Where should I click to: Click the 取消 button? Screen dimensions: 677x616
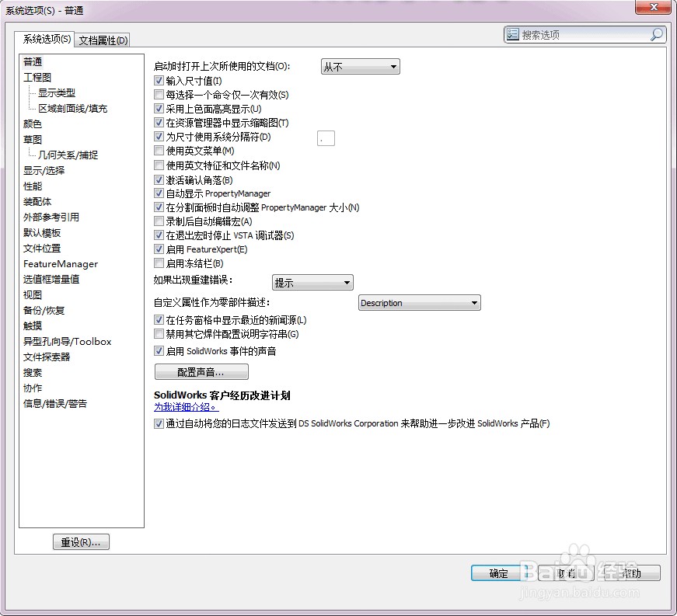point(566,573)
